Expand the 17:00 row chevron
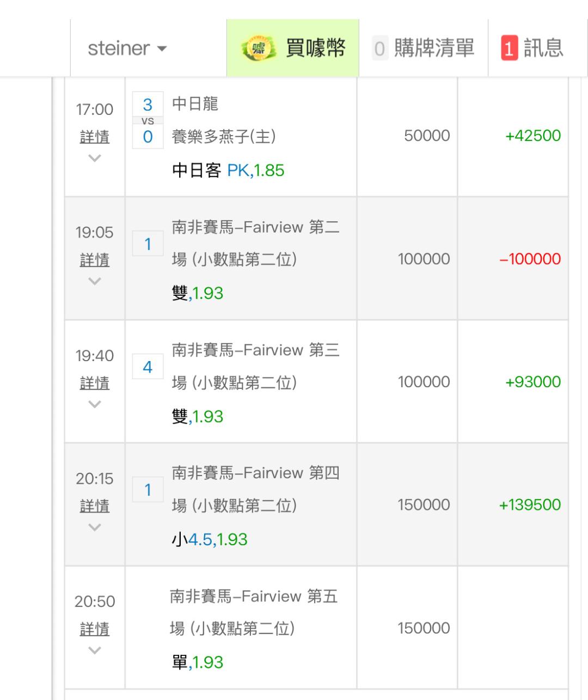Viewport: 588px width, 700px height. click(95, 159)
